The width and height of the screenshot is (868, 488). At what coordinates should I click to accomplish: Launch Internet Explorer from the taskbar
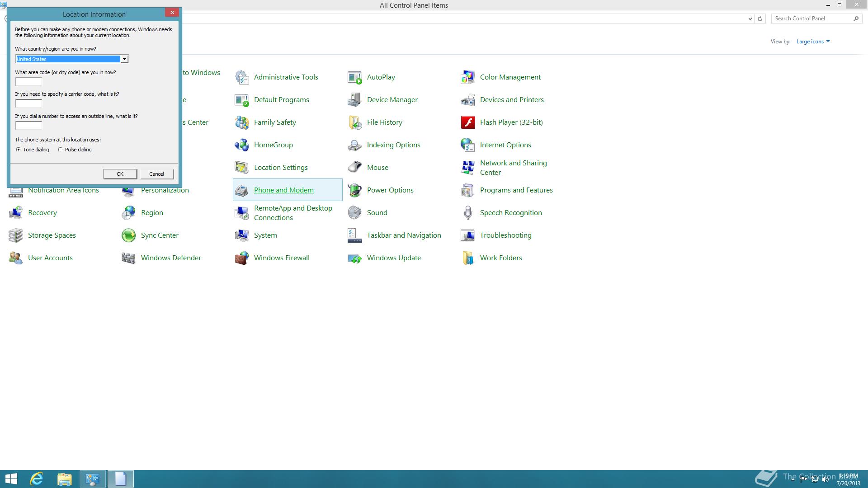coord(37,479)
